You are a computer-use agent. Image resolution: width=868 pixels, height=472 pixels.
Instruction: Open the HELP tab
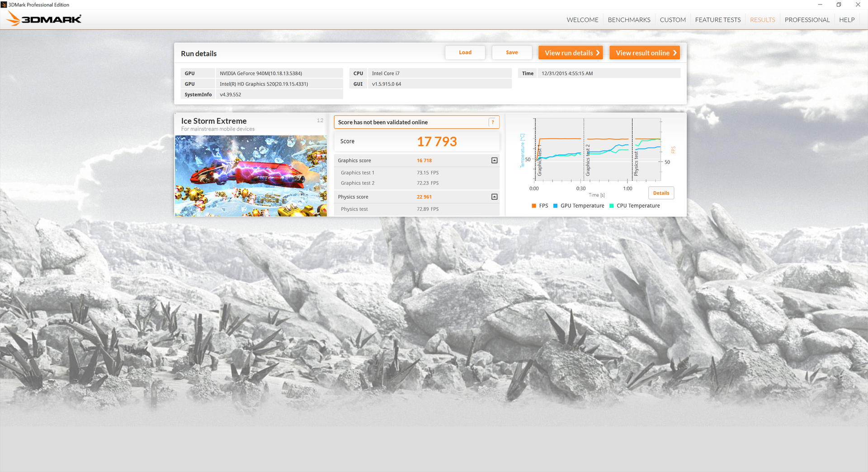pos(847,20)
